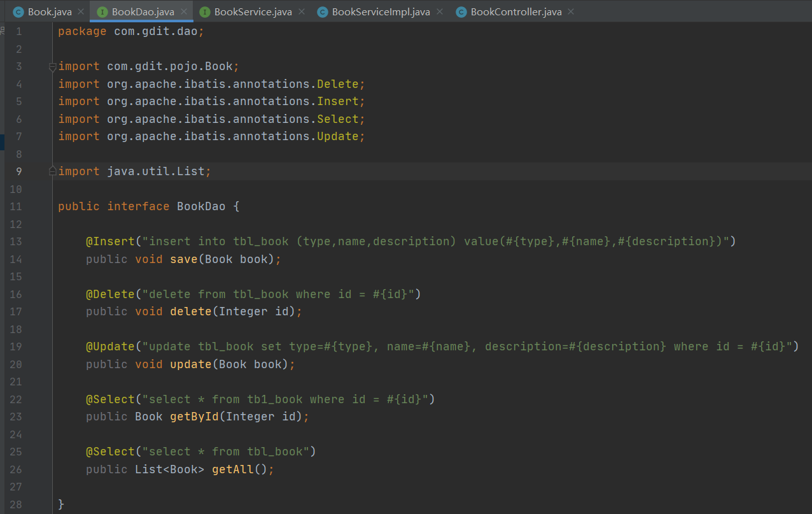Open the BookController.java tab
The image size is (812, 514).
pyautogui.click(x=514, y=12)
